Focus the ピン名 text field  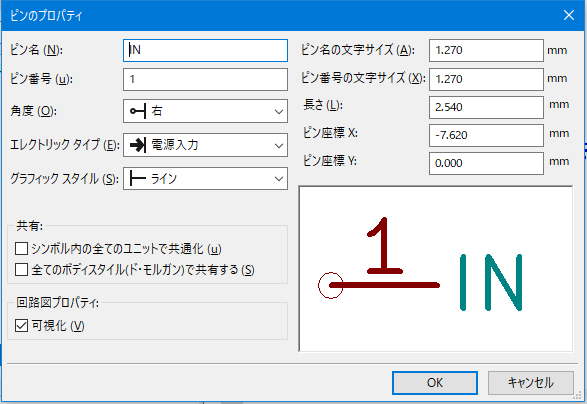click(x=205, y=50)
